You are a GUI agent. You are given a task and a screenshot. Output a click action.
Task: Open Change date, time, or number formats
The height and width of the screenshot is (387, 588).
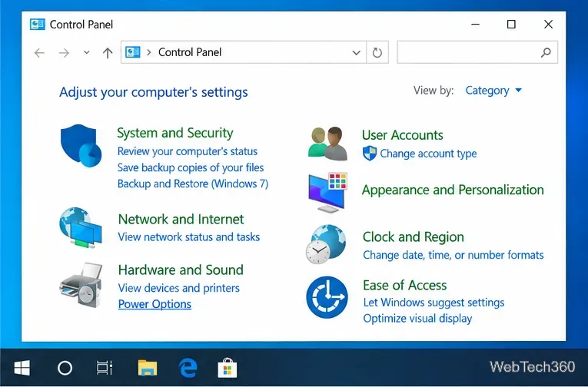tap(453, 255)
